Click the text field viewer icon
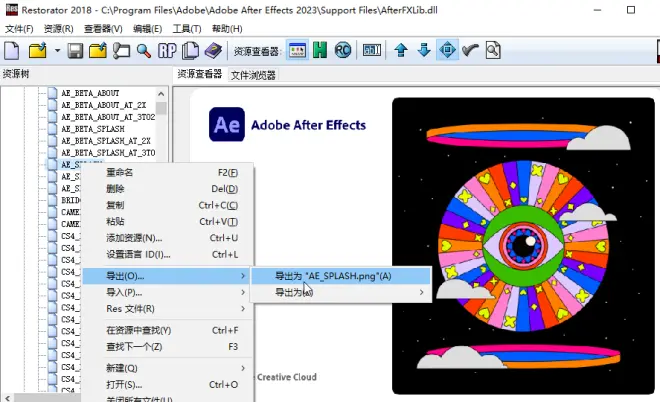660x402 pixels. tap(372, 51)
